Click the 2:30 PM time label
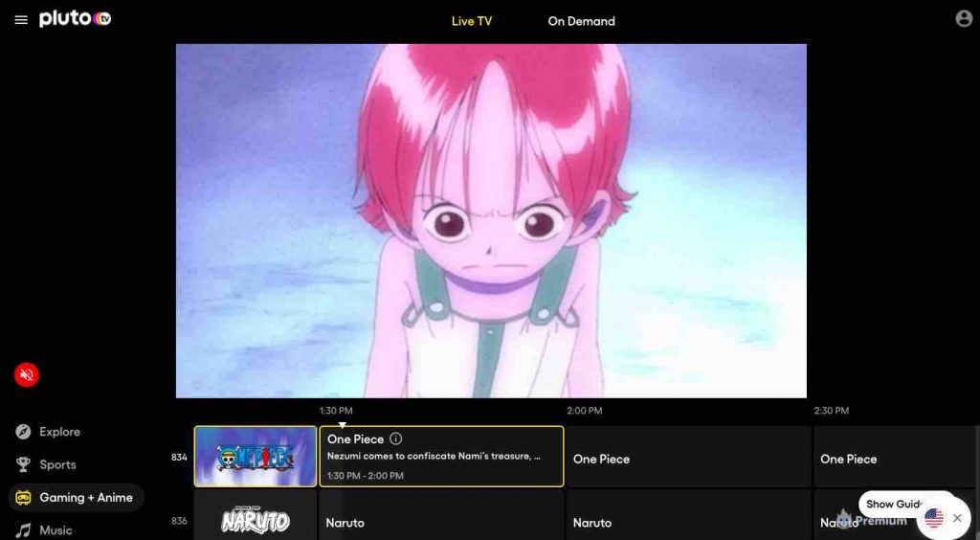The width and height of the screenshot is (980, 540). click(832, 411)
